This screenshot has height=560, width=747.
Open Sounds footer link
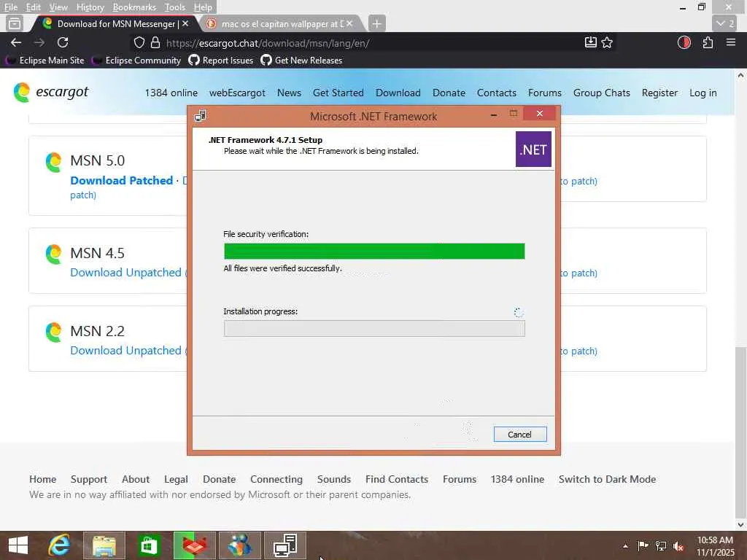(334, 479)
